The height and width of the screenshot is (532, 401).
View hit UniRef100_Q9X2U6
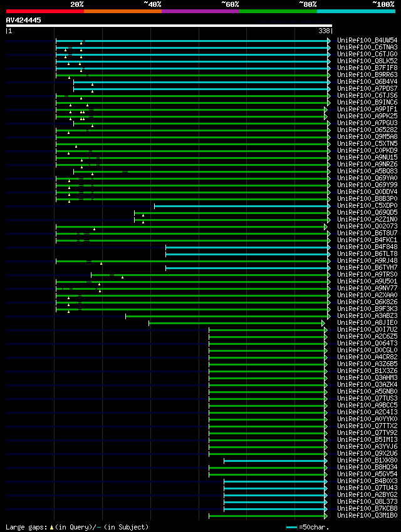(367, 453)
